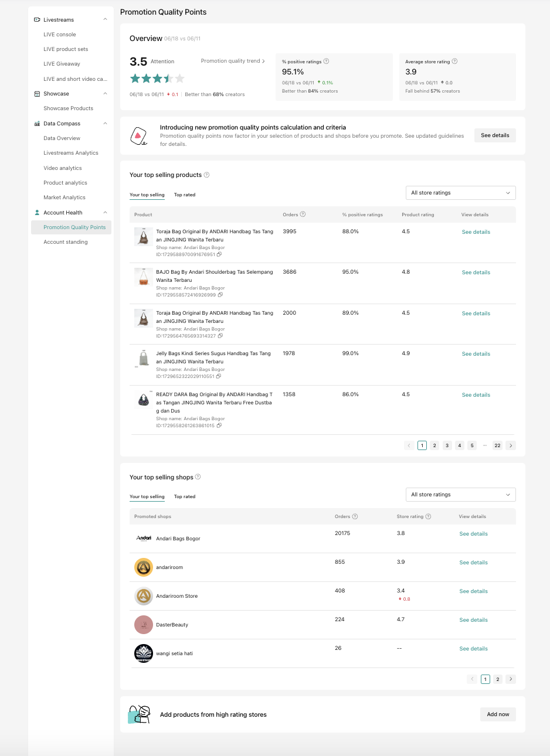
Task: Switch to Top rated tab in shops
Action: pos(185,496)
